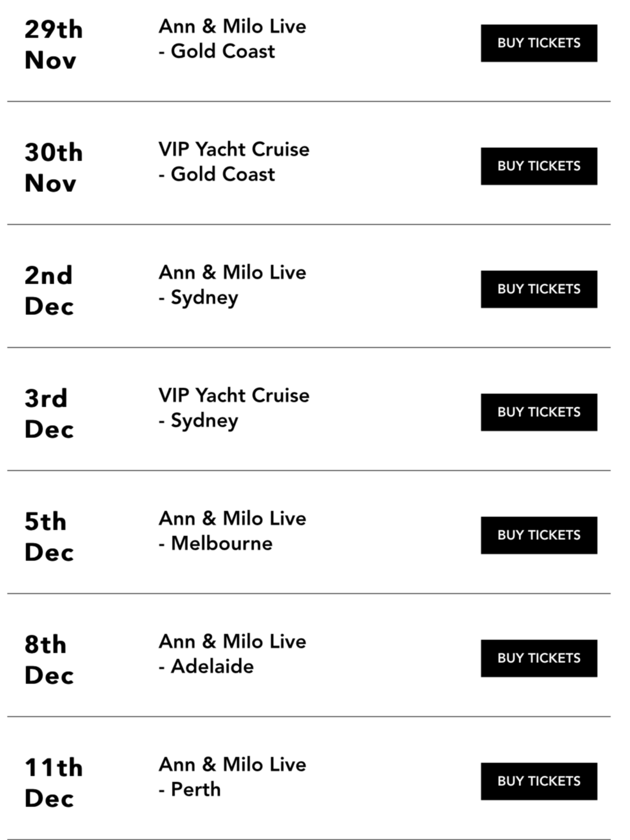Select the 2nd Dec date label

[49, 291]
